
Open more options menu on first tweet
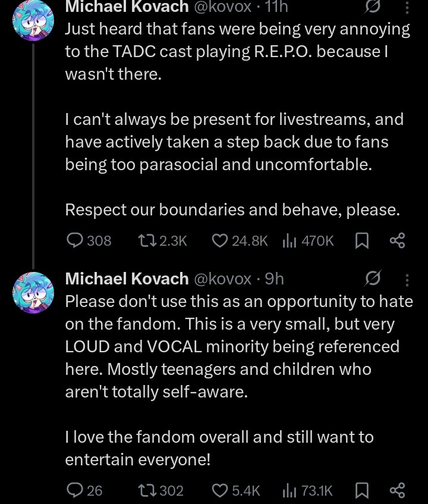tap(407, 7)
